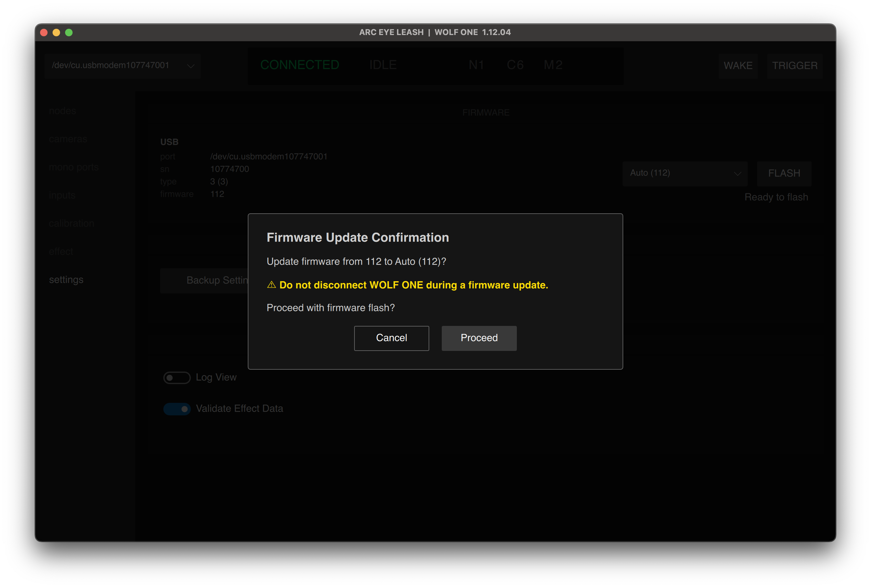Open the settings section in the sidebar
871x588 pixels.
click(x=66, y=280)
